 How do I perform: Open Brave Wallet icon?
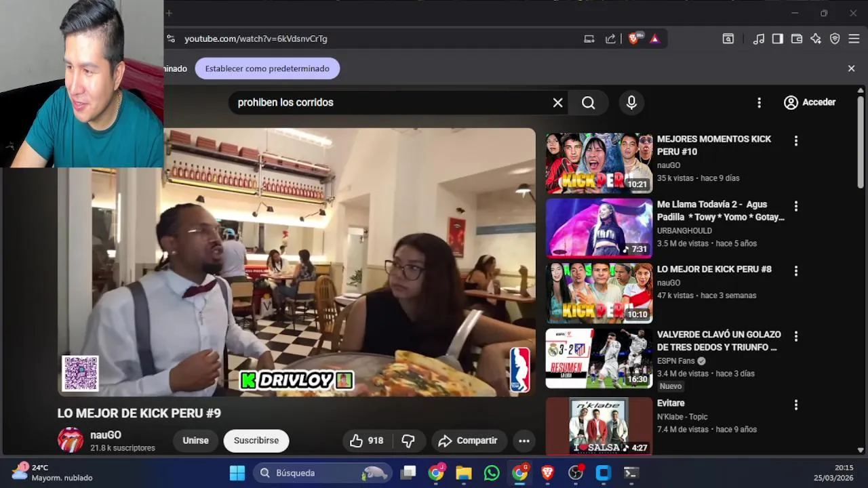(797, 39)
